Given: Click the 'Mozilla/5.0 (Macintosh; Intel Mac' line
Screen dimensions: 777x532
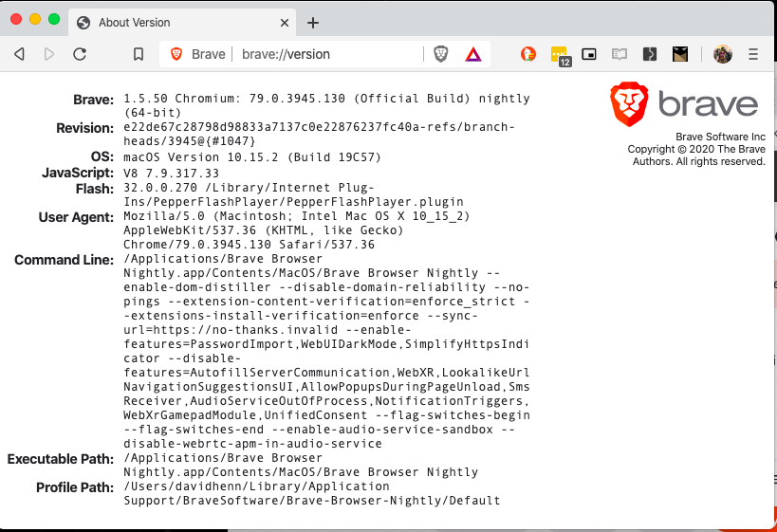Looking at the screenshot, I should pyautogui.click(x=296, y=216).
